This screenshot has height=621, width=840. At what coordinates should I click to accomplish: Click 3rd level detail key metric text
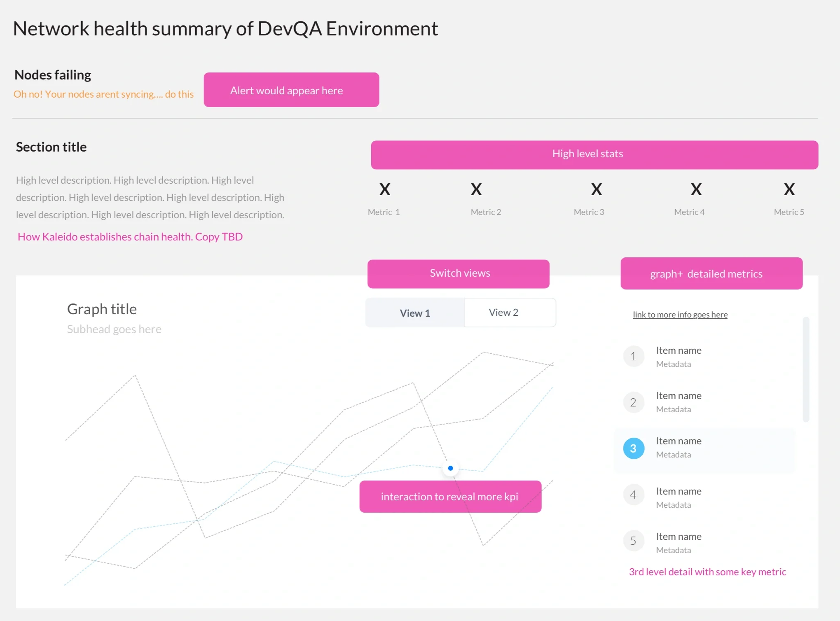point(707,572)
